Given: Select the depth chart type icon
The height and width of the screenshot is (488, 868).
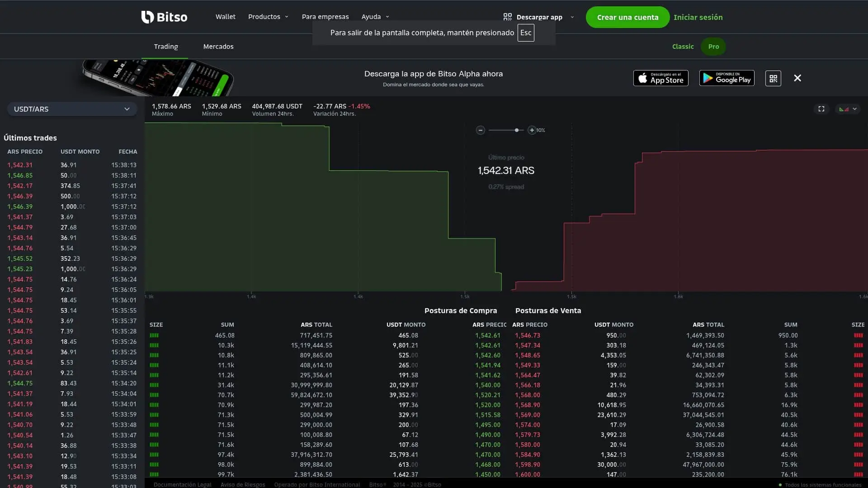Looking at the screenshot, I should pyautogui.click(x=844, y=108).
